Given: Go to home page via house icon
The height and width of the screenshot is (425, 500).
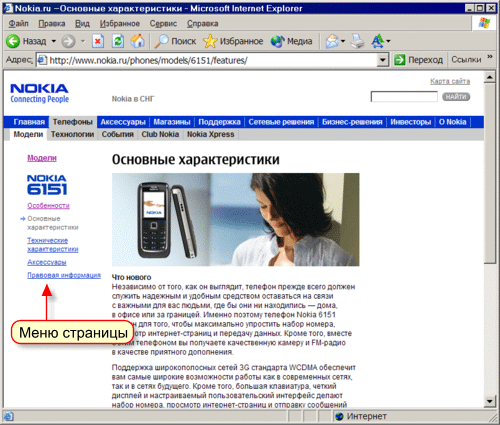Looking at the screenshot, I should coord(137,41).
